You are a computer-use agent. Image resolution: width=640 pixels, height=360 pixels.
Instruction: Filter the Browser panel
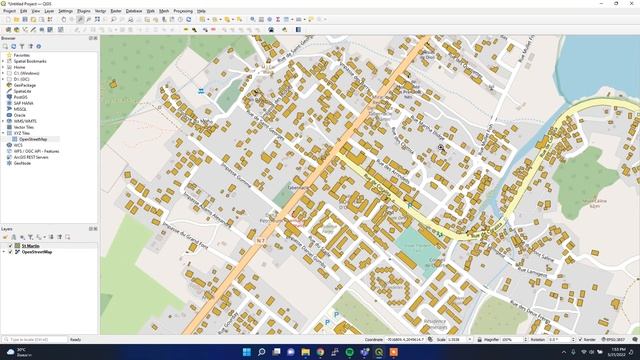pos(22,47)
